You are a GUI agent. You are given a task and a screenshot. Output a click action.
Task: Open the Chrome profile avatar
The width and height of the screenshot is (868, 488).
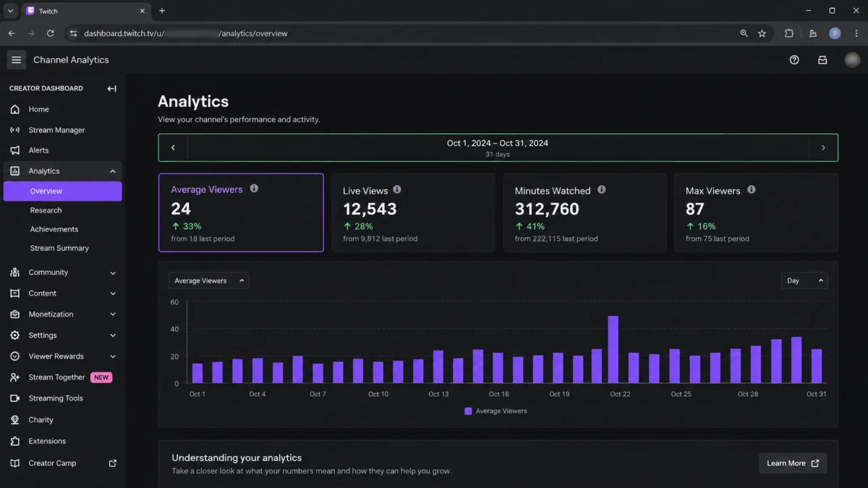tap(835, 33)
